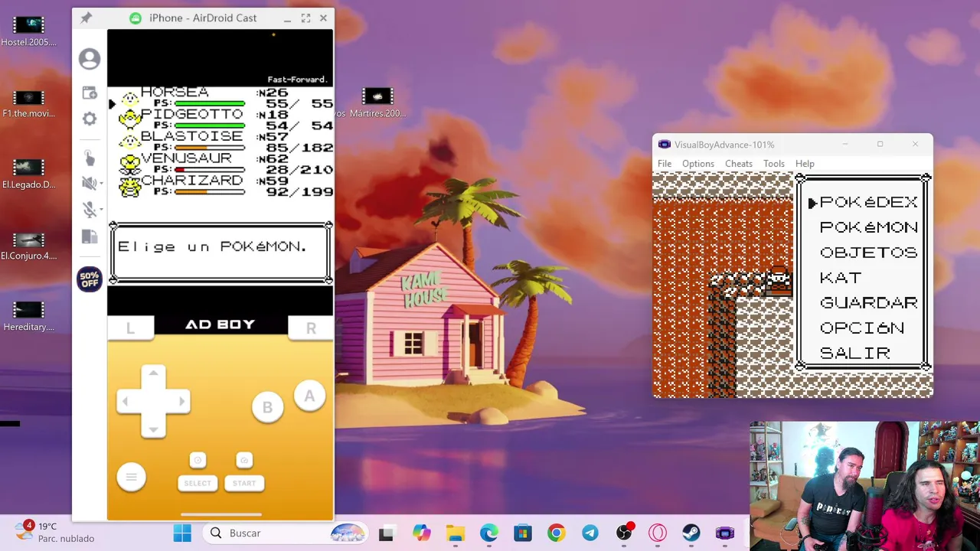Open OBS Studio from the taskbar
The width and height of the screenshot is (980, 551).
click(x=624, y=533)
